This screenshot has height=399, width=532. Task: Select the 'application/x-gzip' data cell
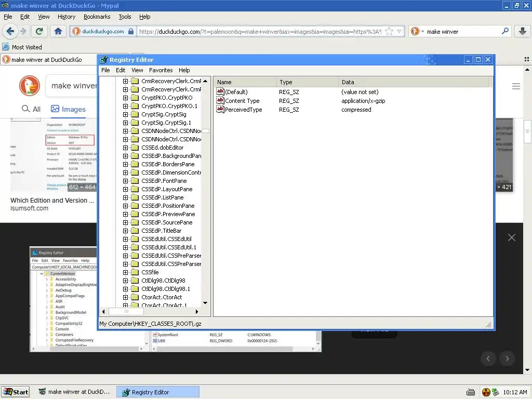coord(363,101)
